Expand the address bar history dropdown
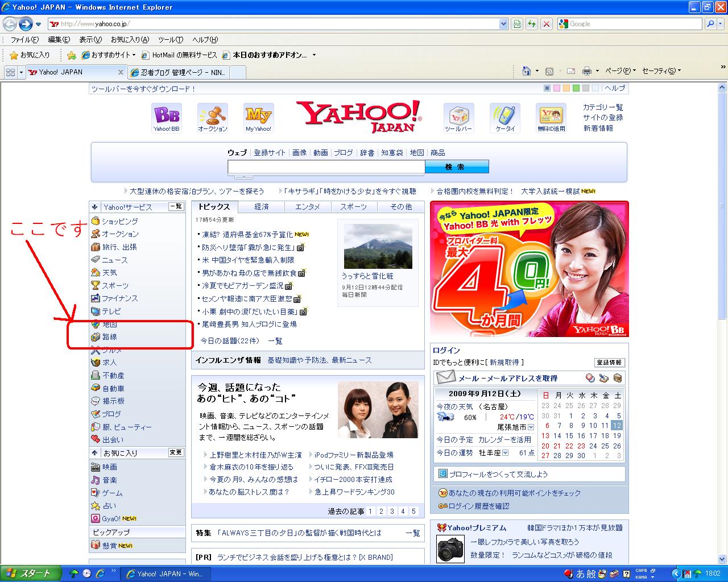The width and height of the screenshot is (728, 582). [503, 24]
